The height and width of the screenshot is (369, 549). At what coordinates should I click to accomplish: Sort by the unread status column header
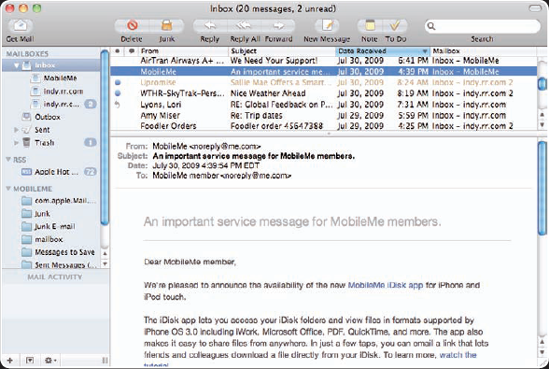(118, 51)
